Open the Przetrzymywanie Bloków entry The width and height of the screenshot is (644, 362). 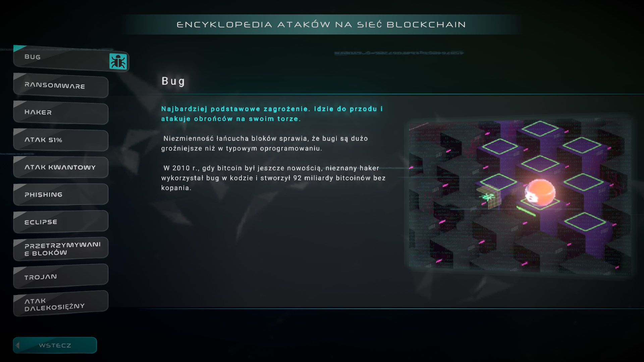point(61,249)
